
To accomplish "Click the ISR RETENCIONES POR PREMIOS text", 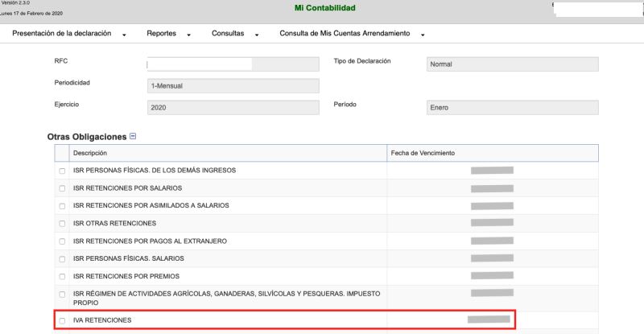I will click(x=126, y=276).
